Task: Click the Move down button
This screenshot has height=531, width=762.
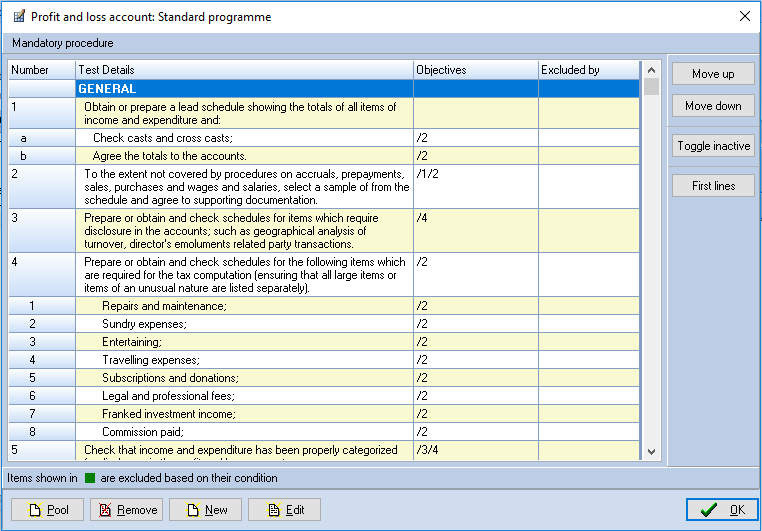Action: point(713,106)
